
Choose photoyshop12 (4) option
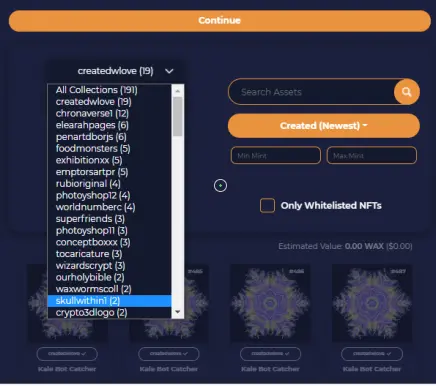click(109, 195)
